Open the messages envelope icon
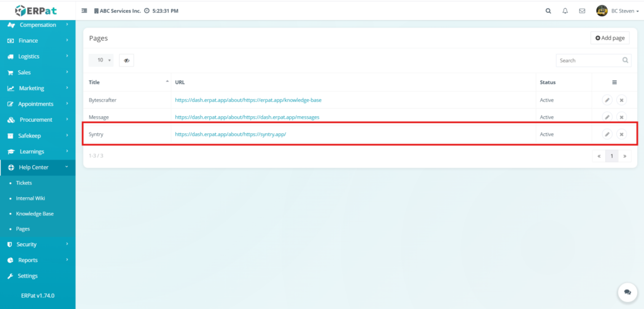 click(x=582, y=11)
